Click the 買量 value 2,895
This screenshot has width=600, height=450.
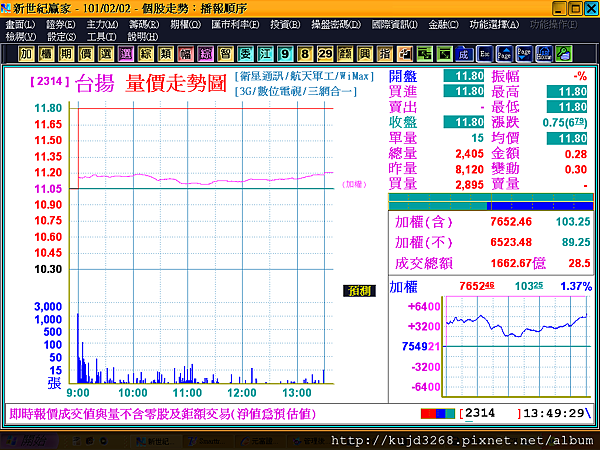pyautogui.click(x=470, y=185)
